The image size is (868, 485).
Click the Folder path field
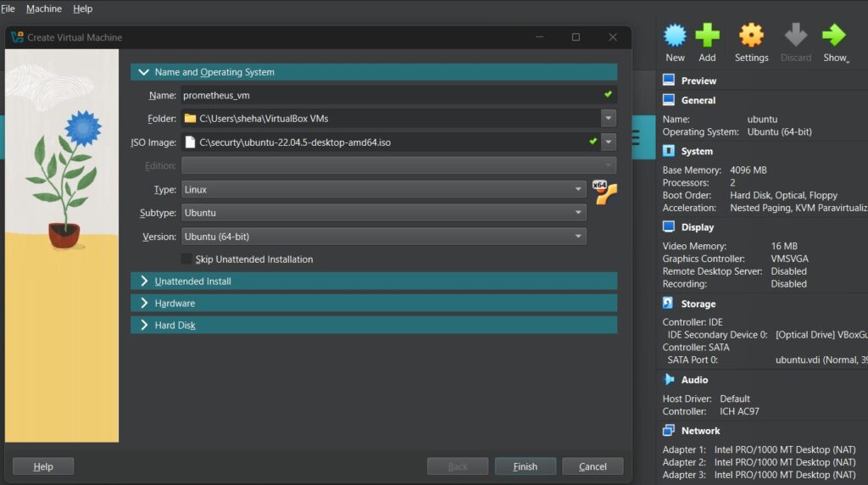(391, 119)
